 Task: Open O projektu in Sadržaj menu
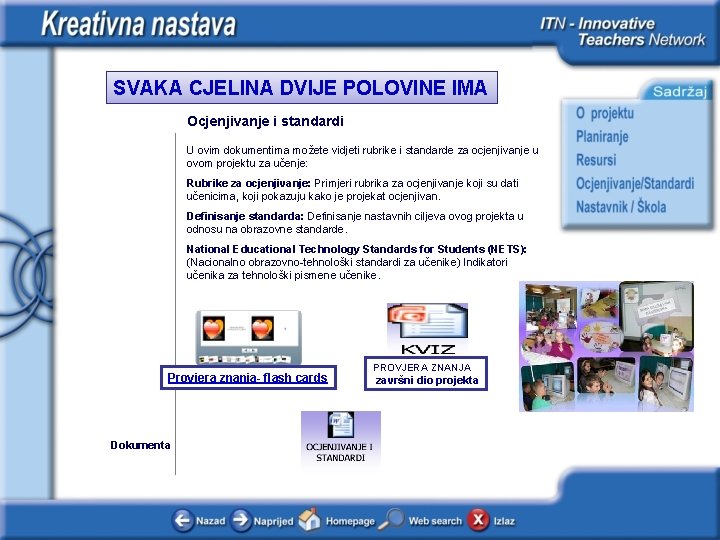pos(605,113)
